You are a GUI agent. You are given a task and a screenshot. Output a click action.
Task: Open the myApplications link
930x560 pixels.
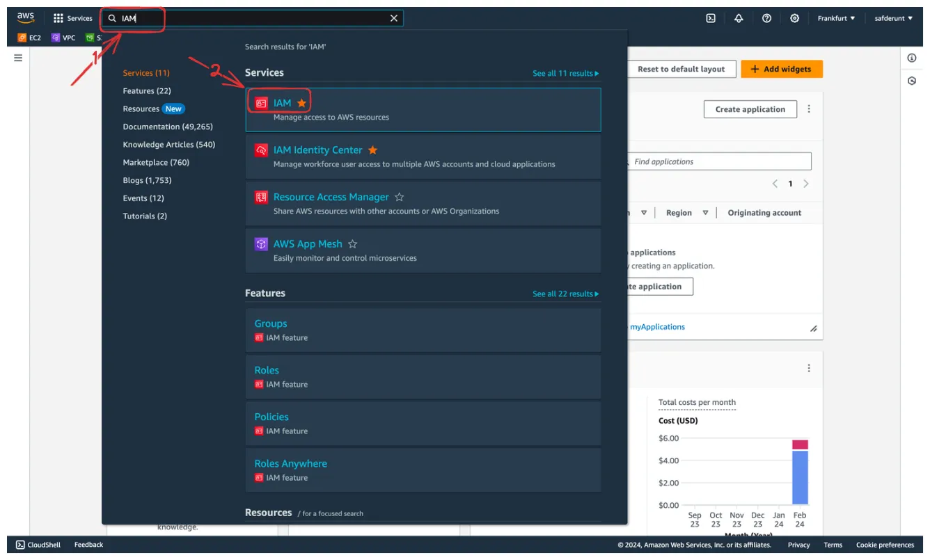(x=657, y=327)
